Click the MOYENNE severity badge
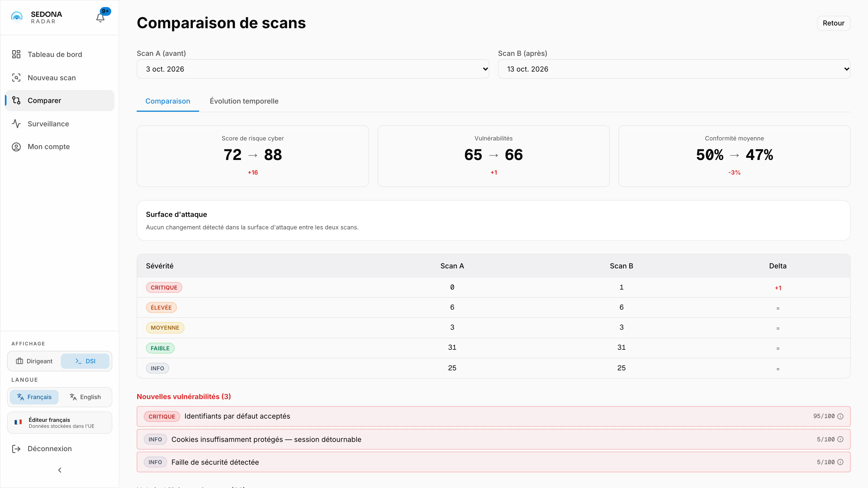This screenshot has height=488, width=868. coord(165,328)
